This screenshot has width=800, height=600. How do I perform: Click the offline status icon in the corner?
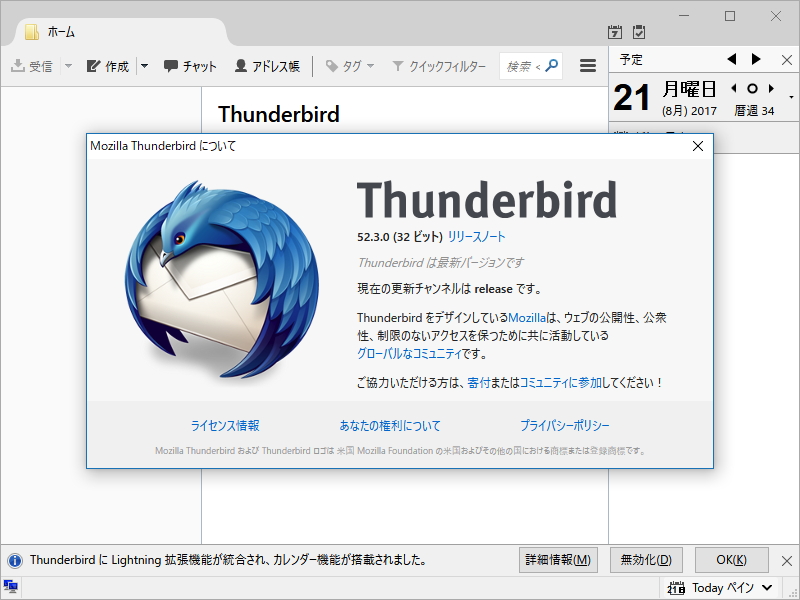(11, 588)
